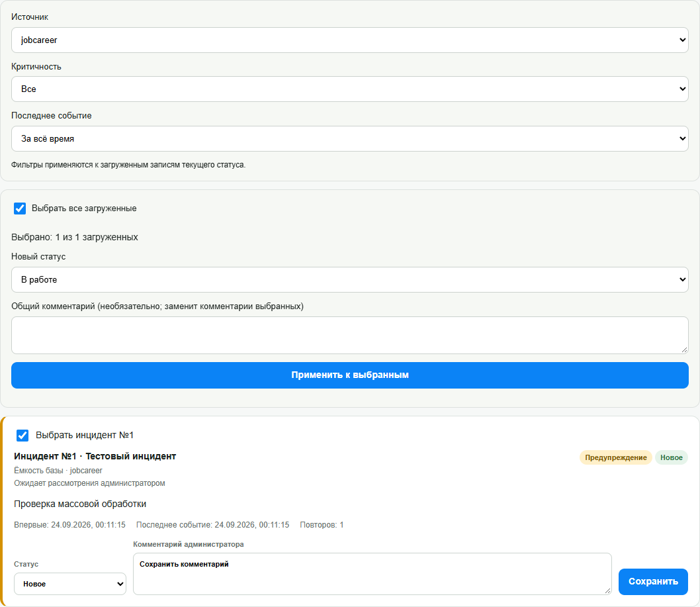Focus the Общий комментарий text area

tap(349, 336)
